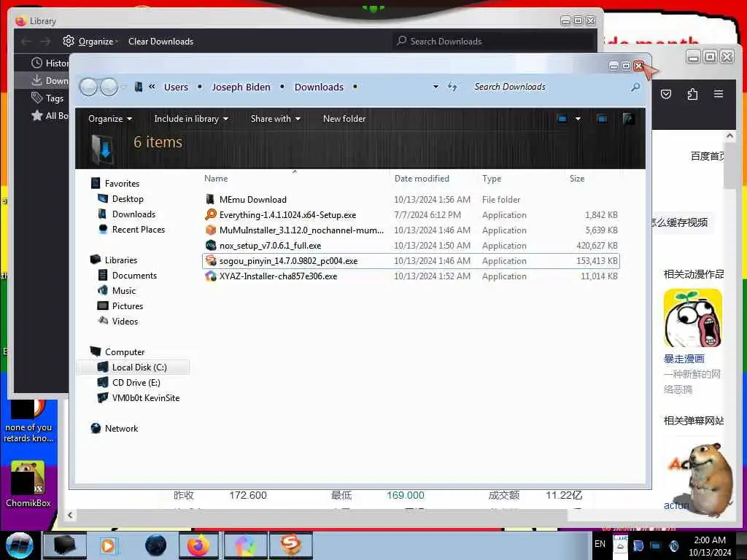Click the change view icon

[x=562, y=119]
